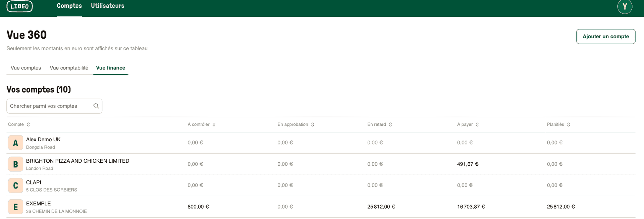This screenshot has height=219, width=644.
Task: Click 800,00 € À contrôler for EXEMPLE
Action: click(198, 207)
